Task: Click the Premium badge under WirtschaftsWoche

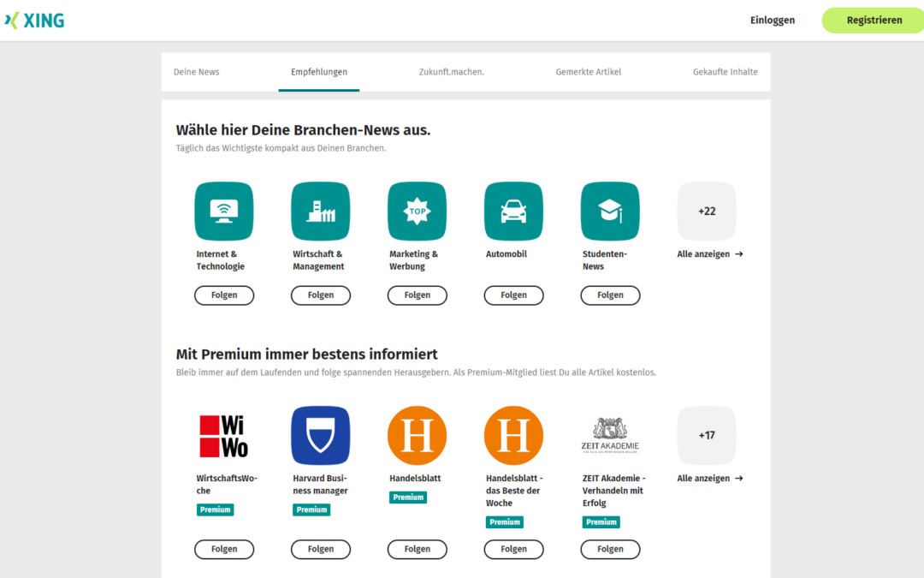Action: 215,509
